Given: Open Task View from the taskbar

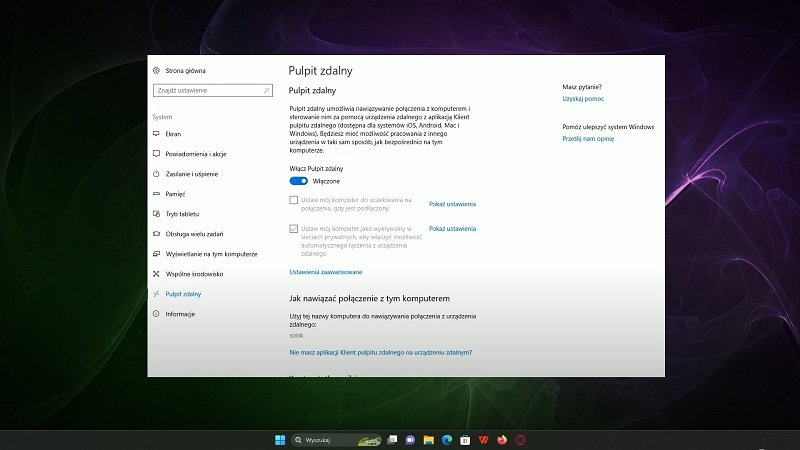Looking at the screenshot, I should [x=392, y=440].
